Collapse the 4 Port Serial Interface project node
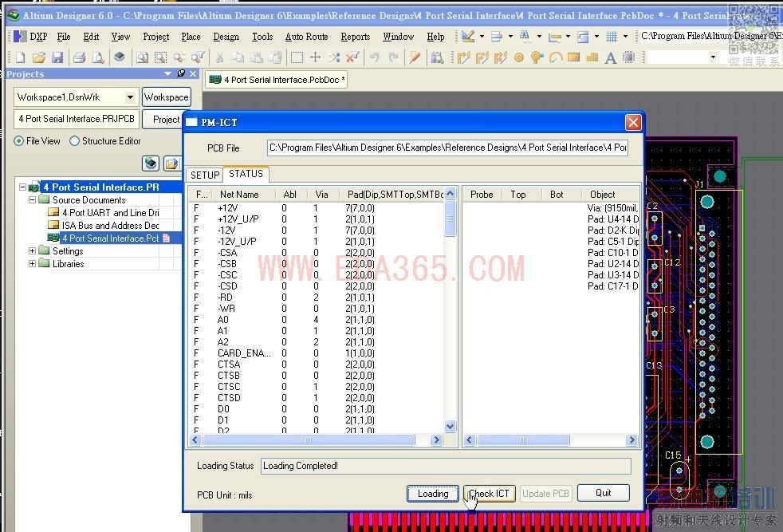 pos(22,187)
